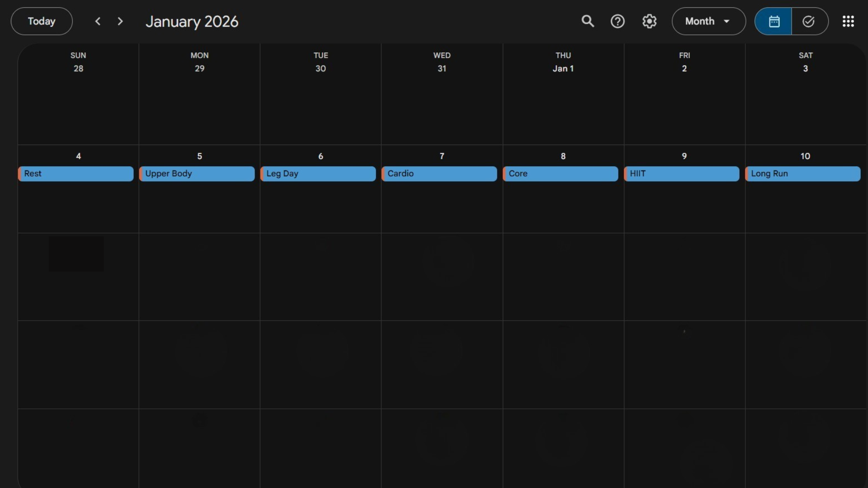The height and width of the screenshot is (488, 868).
Task: Click date number 28 under SUN
Action: coord(78,69)
